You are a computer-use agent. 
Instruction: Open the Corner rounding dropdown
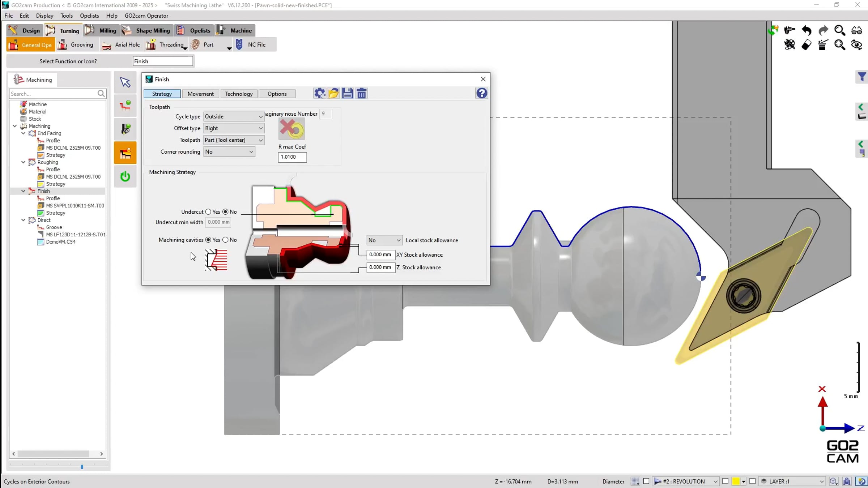(229, 152)
